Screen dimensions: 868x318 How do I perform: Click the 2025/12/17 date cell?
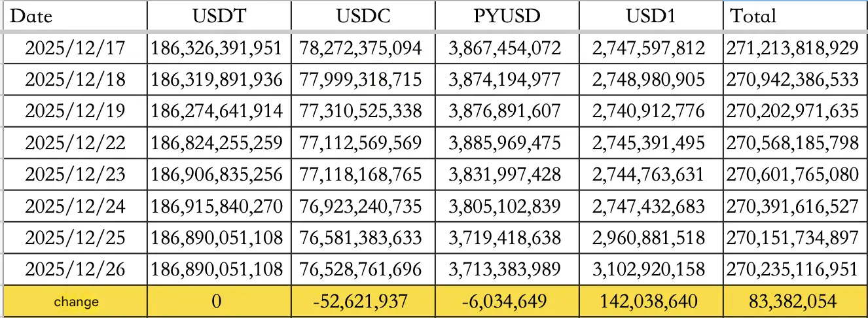point(75,48)
